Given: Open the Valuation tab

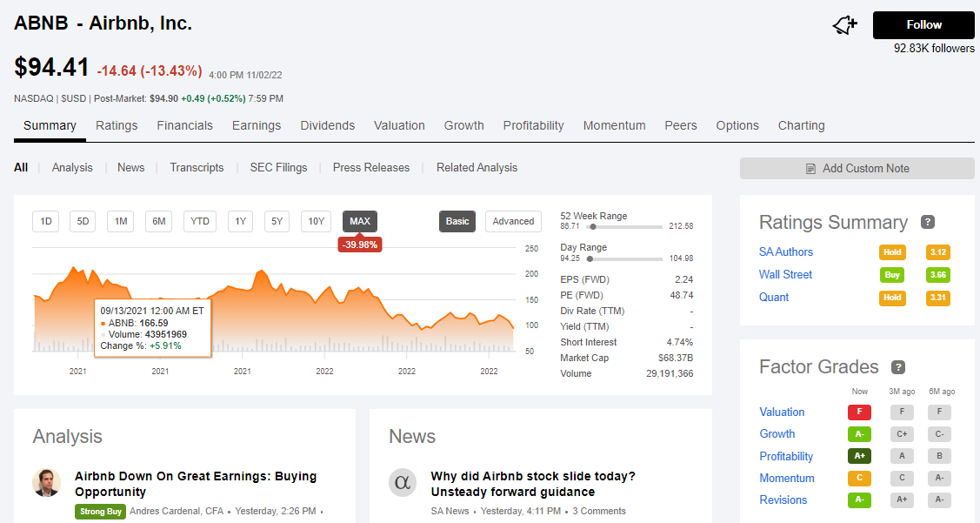Looking at the screenshot, I should 399,125.
